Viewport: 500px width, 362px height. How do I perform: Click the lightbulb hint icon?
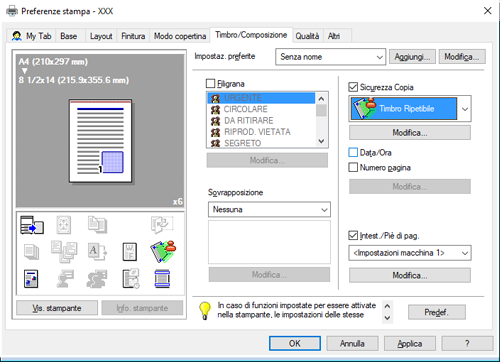[205, 311]
